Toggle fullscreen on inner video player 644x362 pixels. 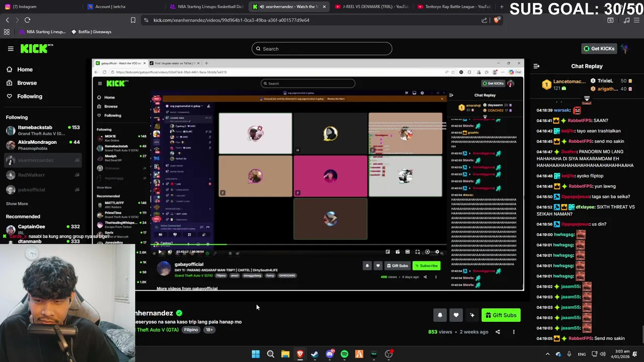coord(417,252)
